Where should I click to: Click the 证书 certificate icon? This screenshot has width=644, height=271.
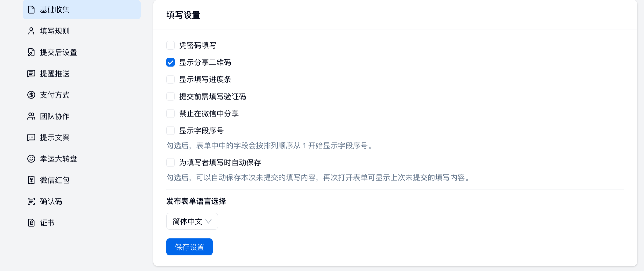[x=31, y=223]
